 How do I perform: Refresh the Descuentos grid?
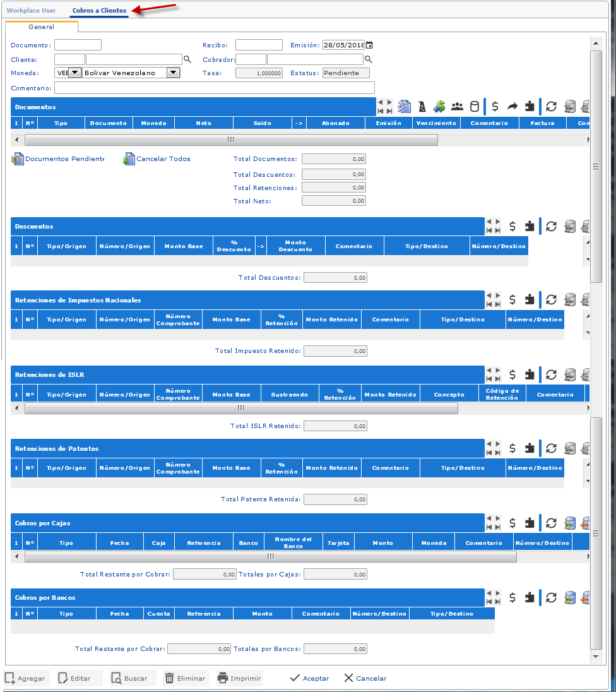551,227
